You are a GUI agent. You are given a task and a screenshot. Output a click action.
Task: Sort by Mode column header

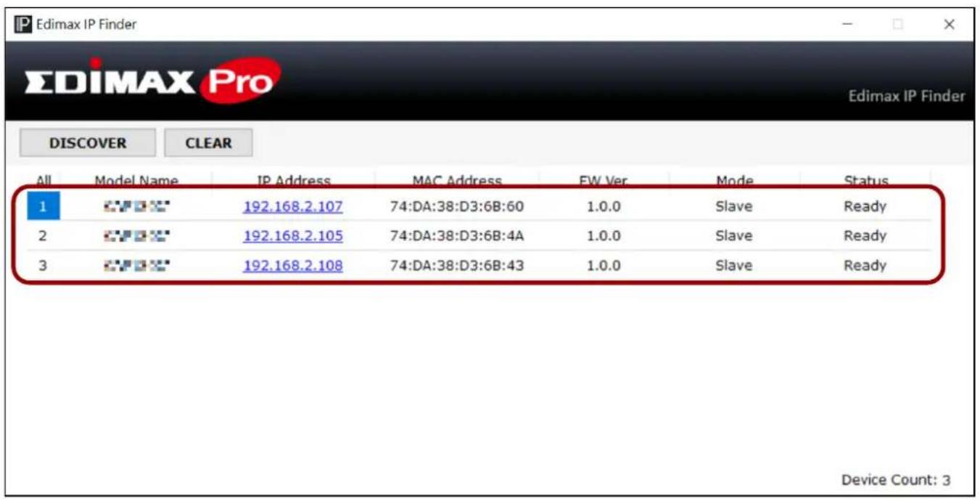[x=733, y=181]
